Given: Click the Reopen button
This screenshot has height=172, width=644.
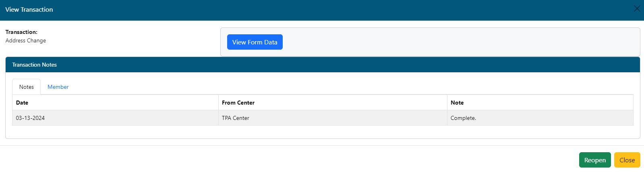Looking at the screenshot, I should (x=595, y=160).
